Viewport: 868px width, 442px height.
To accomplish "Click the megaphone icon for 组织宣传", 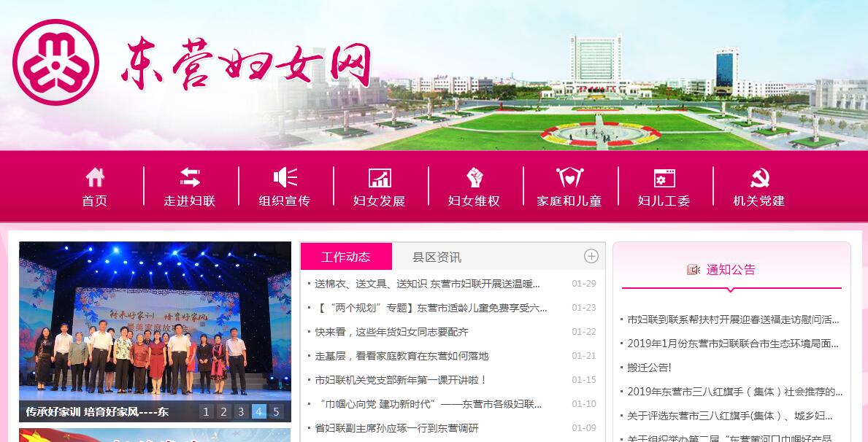I will tap(285, 177).
